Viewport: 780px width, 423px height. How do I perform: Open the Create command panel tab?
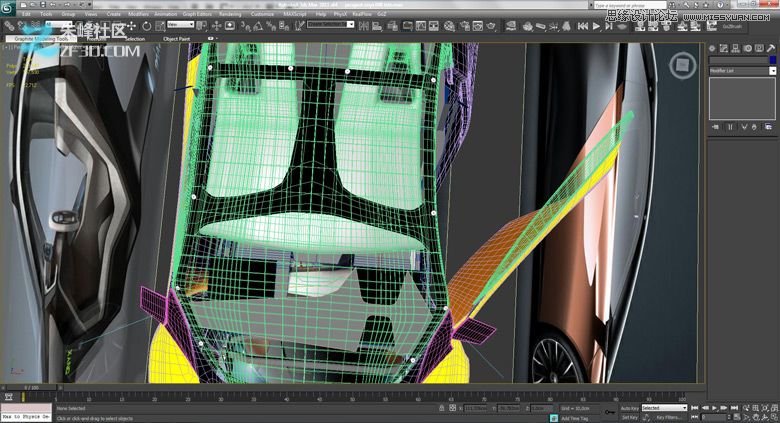tap(712, 48)
